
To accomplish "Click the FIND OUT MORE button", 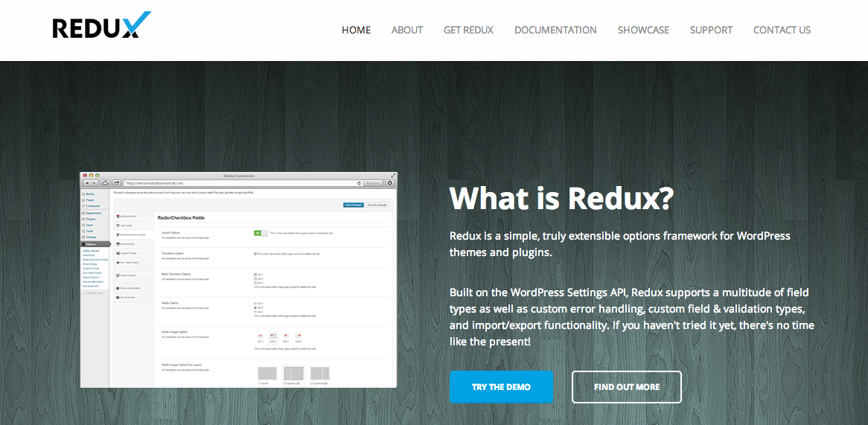I will click(627, 387).
